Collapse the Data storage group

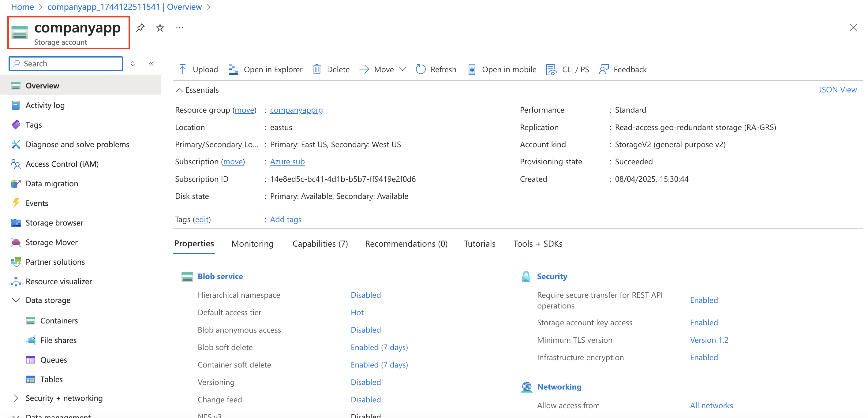tap(16, 300)
